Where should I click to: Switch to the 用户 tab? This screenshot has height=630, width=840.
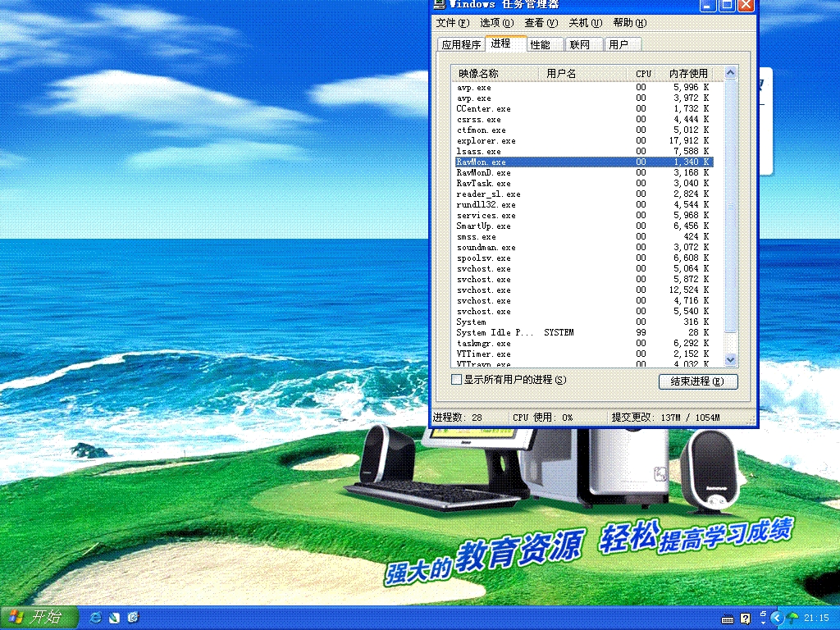(x=623, y=44)
